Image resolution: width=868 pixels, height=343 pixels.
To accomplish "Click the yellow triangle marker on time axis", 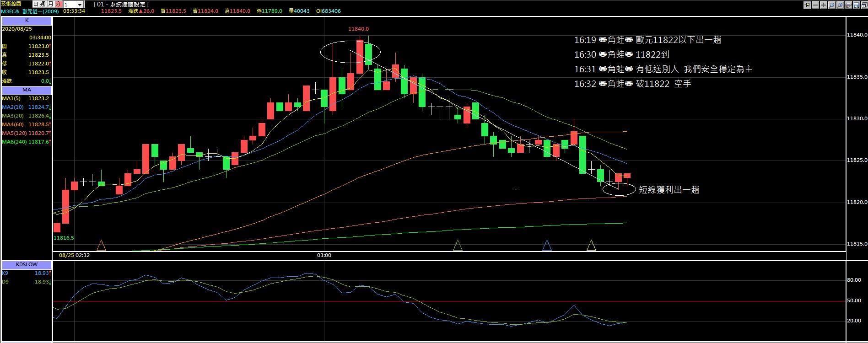I will click(591, 246).
